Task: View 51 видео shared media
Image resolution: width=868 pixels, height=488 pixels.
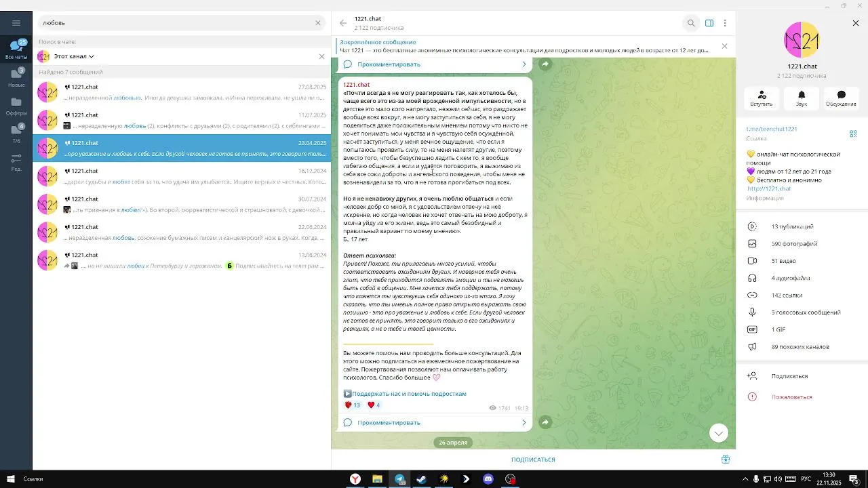Action: coord(802,261)
